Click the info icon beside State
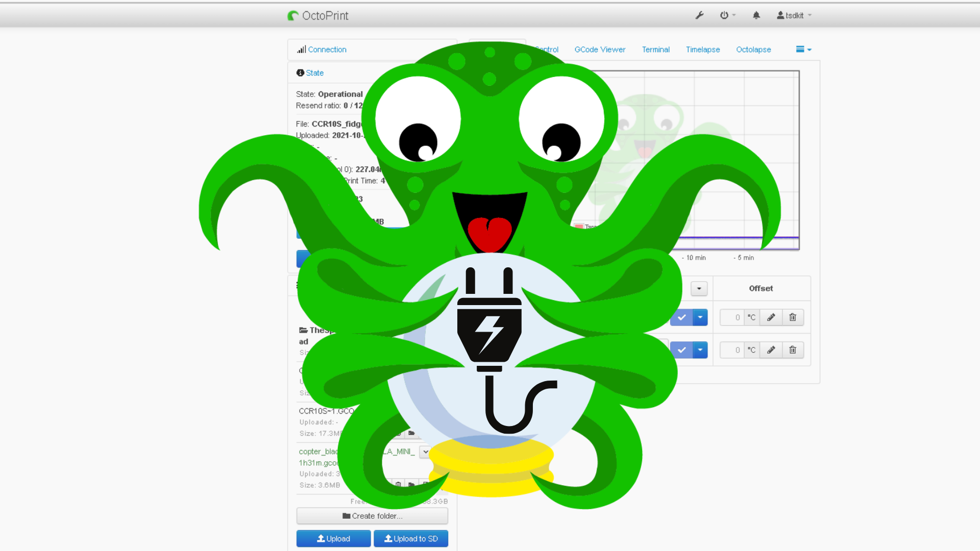This screenshot has height=551, width=980. [x=300, y=73]
